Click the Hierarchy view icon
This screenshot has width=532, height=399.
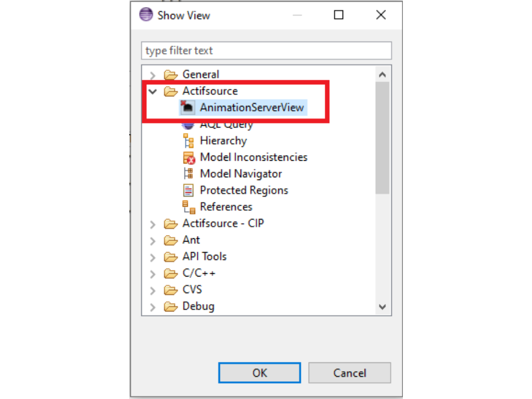(188, 141)
